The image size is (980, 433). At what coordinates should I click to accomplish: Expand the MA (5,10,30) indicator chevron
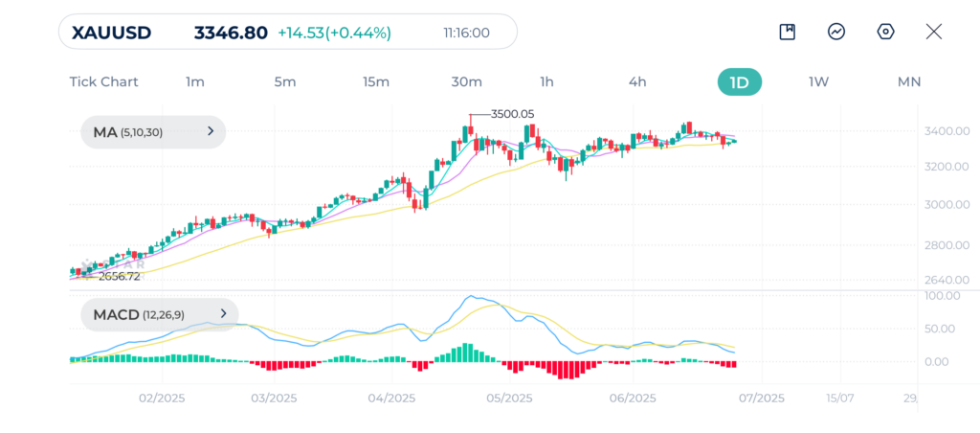pyautogui.click(x=211, y=132)
